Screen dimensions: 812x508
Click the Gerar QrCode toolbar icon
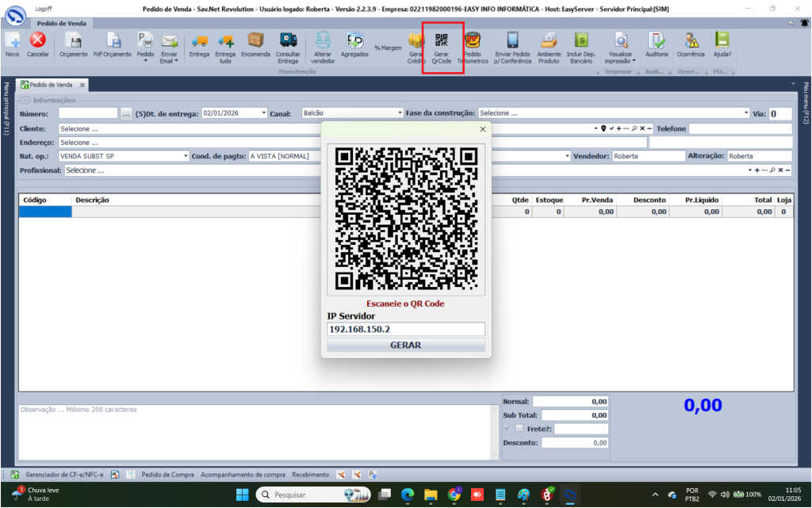pos(442,40)
